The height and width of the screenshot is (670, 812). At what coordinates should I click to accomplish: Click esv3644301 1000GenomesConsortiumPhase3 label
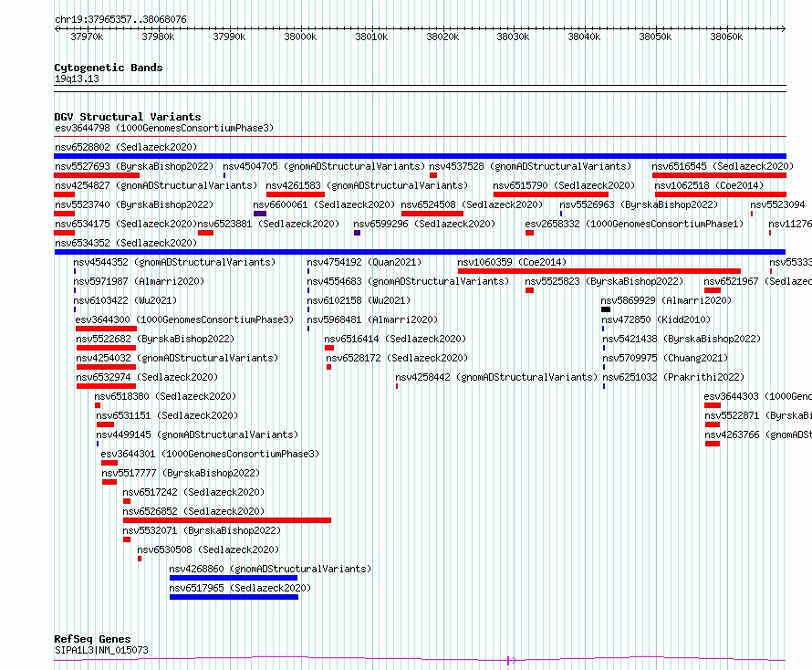210,454
